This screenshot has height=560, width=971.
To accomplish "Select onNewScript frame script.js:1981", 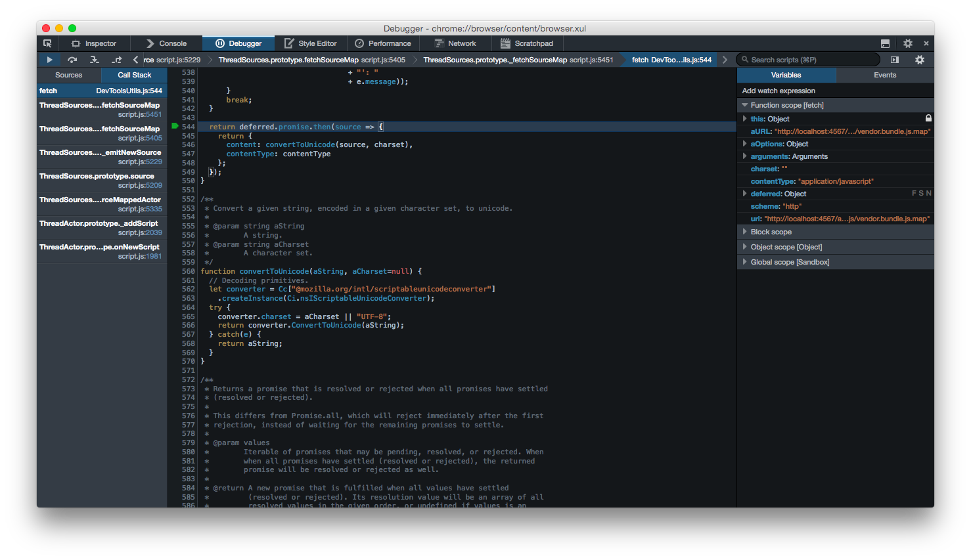I will (102, 251).
